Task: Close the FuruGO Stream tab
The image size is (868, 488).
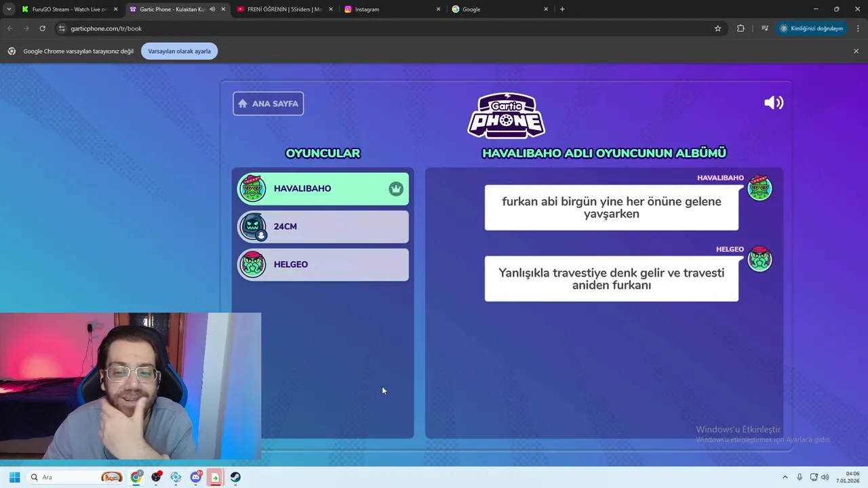Action: pos(115,9)
